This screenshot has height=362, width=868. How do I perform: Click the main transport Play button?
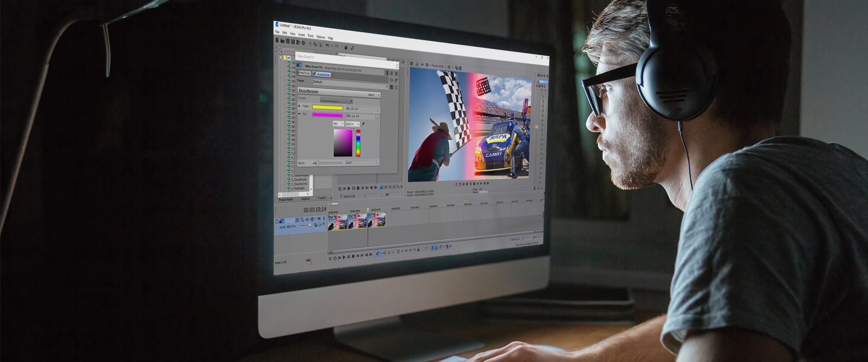(x=344, y=257)
